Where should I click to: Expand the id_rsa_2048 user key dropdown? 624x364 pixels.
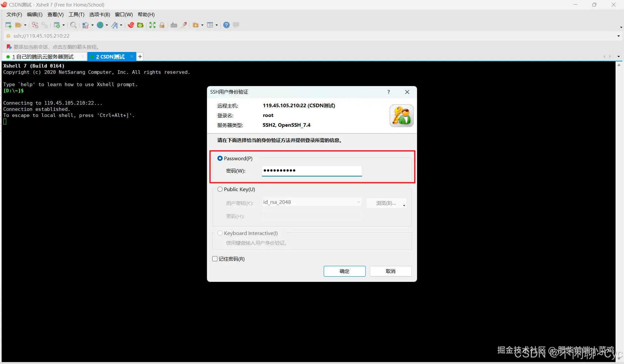pyautogui.click(x=358, y=202)
